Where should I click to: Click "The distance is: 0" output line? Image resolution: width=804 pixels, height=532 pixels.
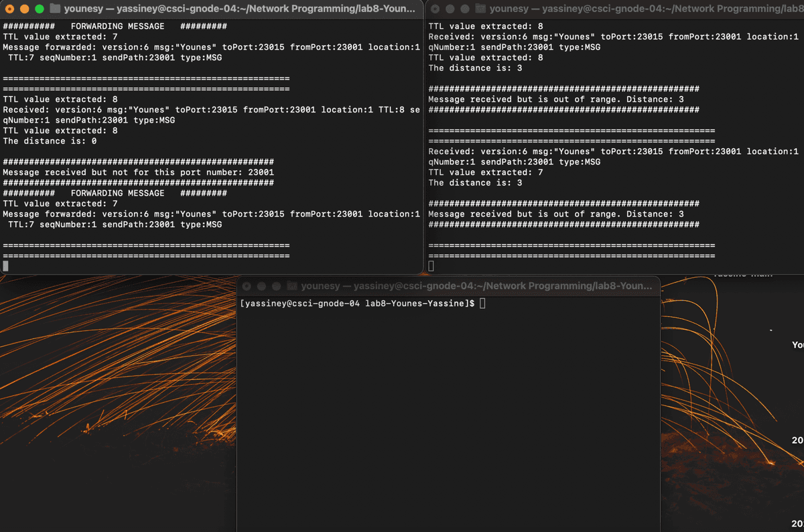click(x=50, y=141)
